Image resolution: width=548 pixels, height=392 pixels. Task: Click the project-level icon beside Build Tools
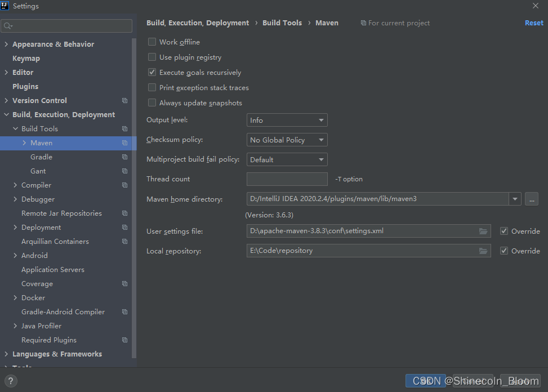(124, 128)
